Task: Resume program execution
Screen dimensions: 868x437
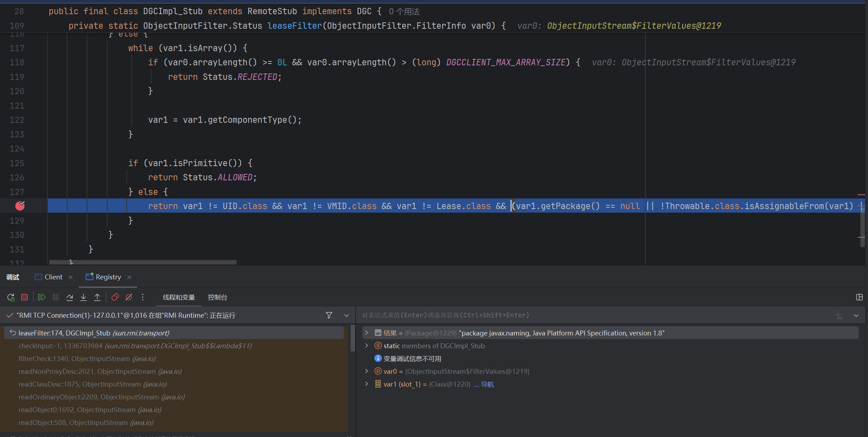Action: pos(42,297)
